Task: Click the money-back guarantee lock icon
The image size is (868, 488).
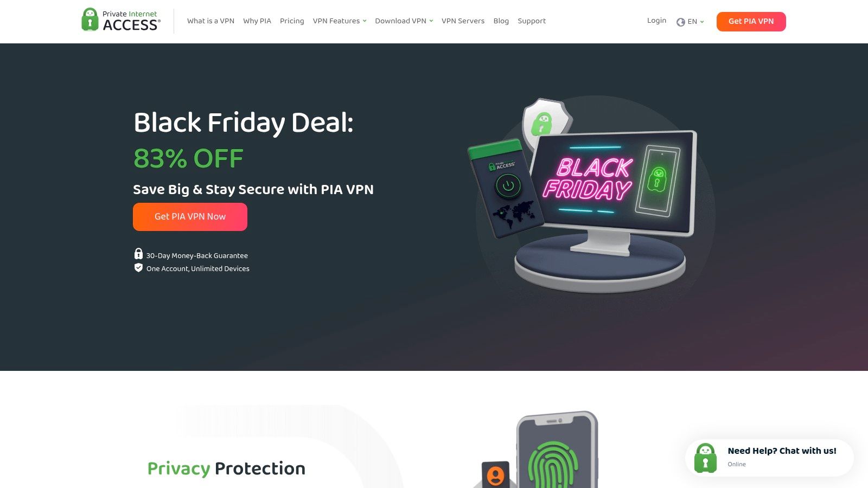Action: pyautogui.click(x=138, y=254)
